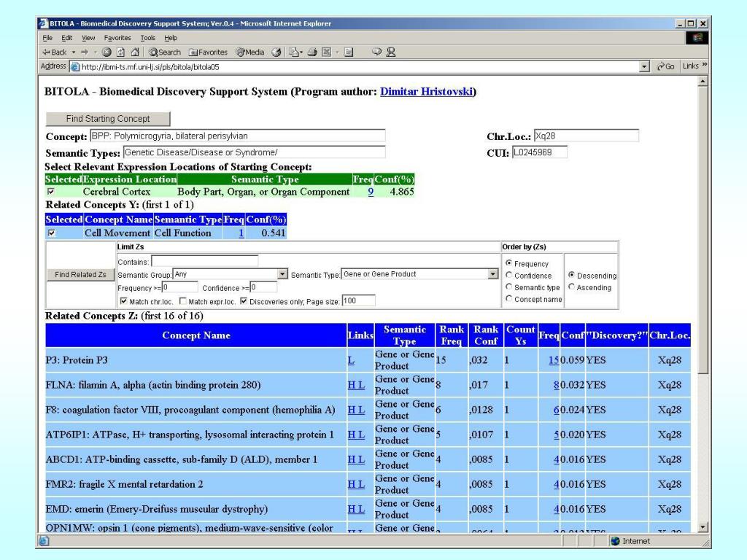Toggle the Match chr.loc. checkbox
This screenshot has height=560, width=747.
(x=124, y=301)
